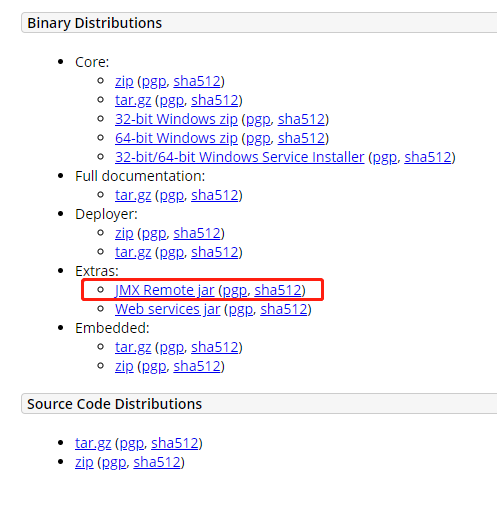This screenshot has width=497, height=510.
Task: Download the source code zip
Action: [84, 462]
